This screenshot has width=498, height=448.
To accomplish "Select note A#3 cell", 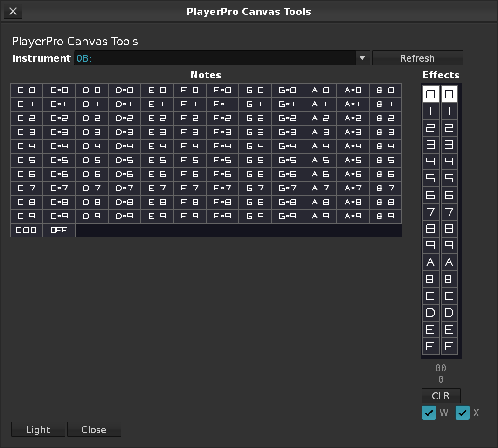I will click(353, 132).
